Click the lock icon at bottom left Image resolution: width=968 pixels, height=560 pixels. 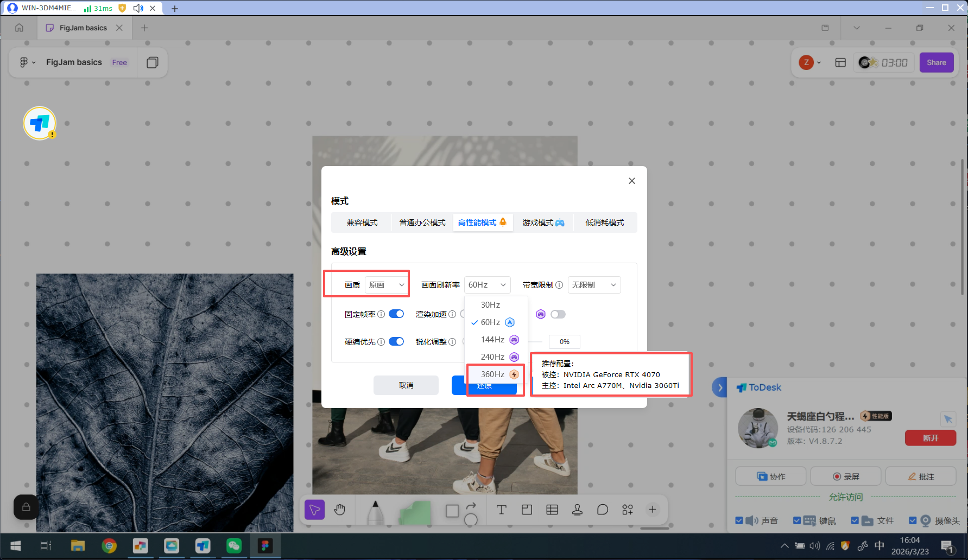pos(26,507)
